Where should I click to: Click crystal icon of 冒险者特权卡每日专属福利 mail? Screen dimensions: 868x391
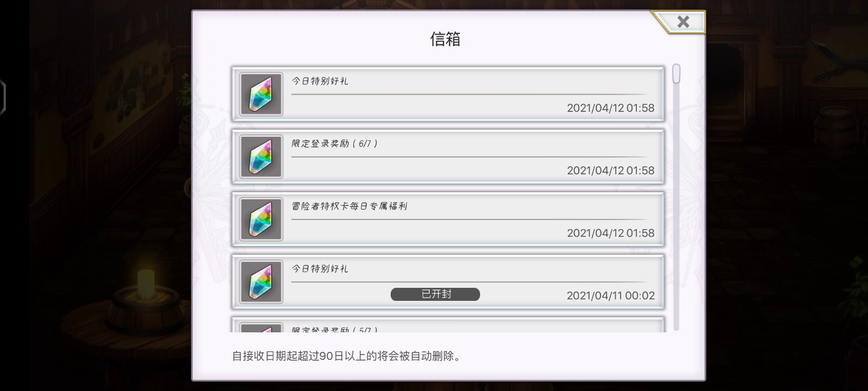(x=261, y=219)
